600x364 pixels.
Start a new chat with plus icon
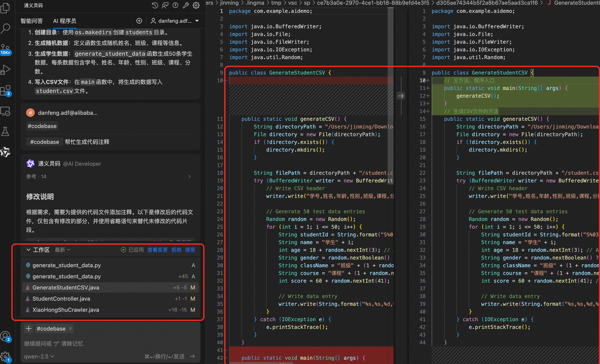point(139,21)
